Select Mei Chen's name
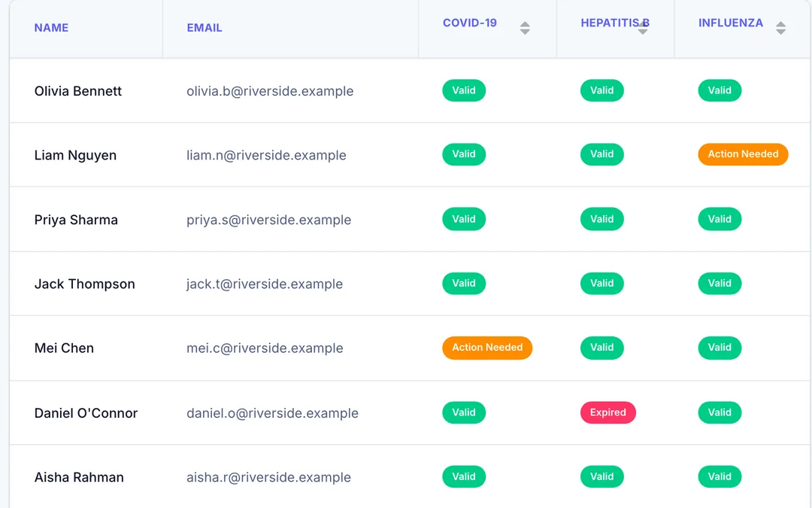The width and height of the screenshot is (812, 508). coord(64,348)
